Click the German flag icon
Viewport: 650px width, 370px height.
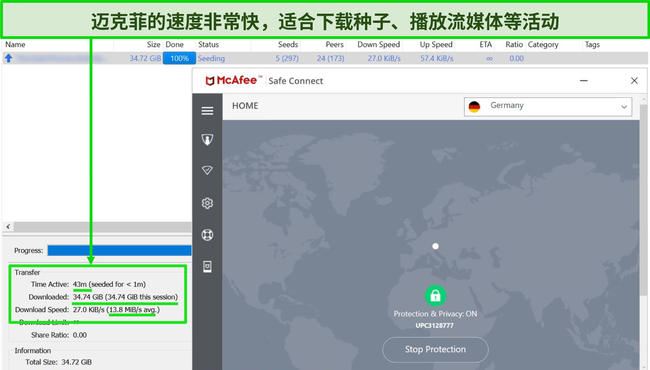pyautogui.click(x=474, y=106)
